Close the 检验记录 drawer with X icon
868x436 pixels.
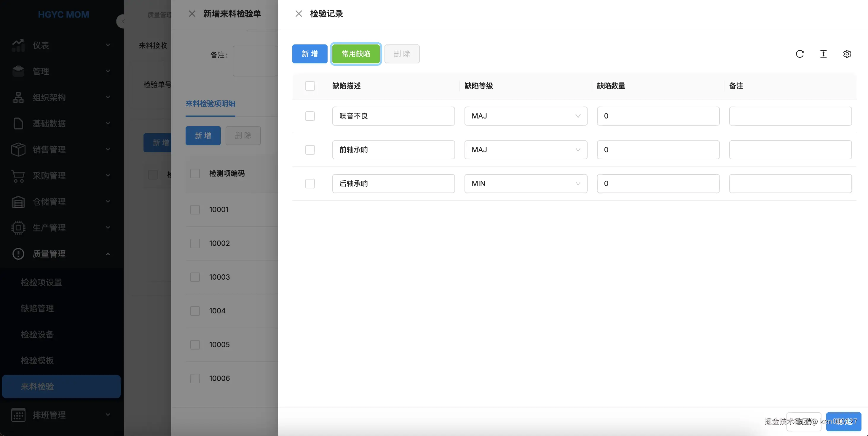299,14
